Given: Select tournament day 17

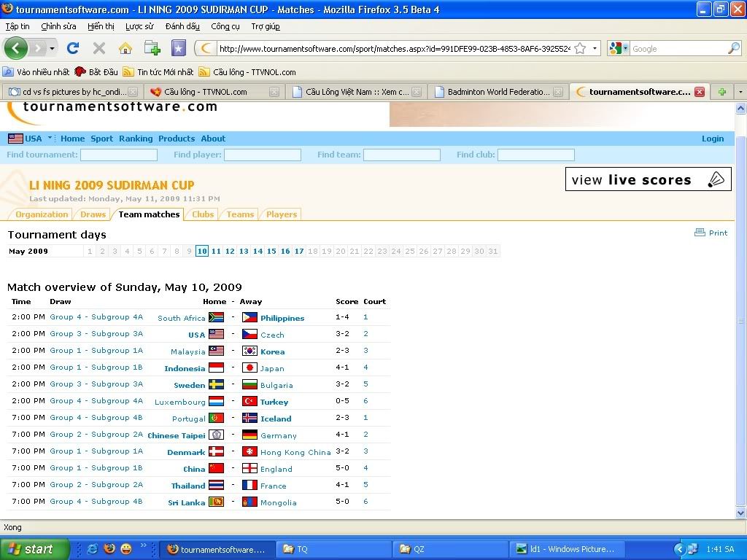Looking at the screenshot, I should [x=299, y=251].
